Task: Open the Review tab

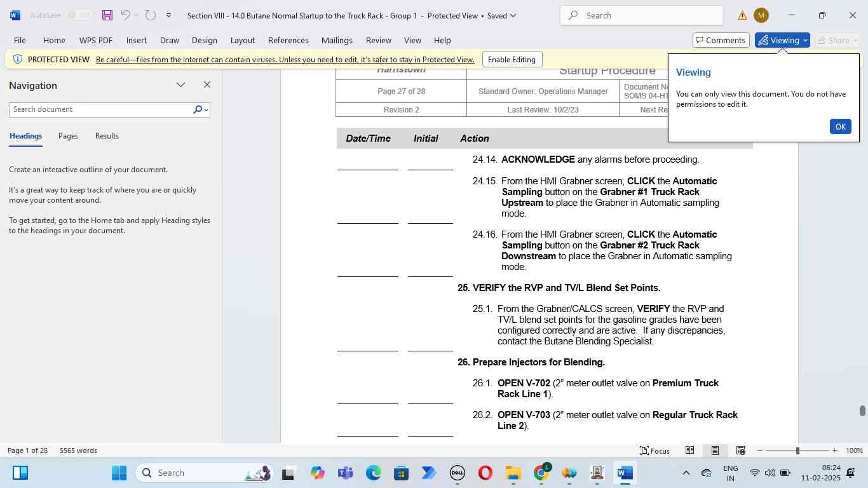Action: [379, 40]
